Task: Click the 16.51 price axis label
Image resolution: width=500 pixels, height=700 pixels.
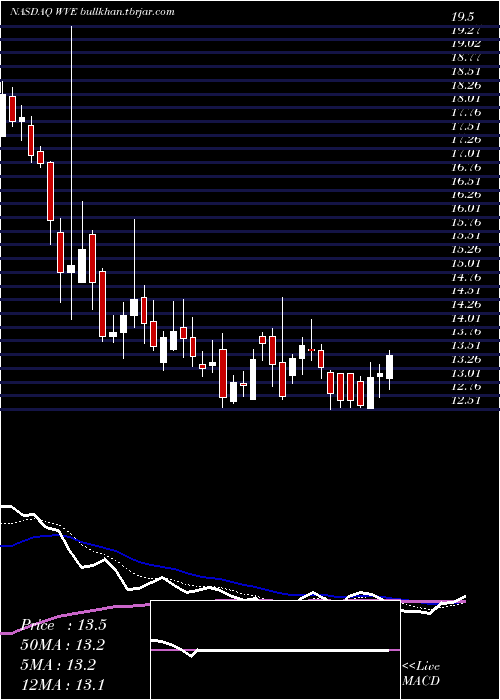Action: click(x=466, y=181)
